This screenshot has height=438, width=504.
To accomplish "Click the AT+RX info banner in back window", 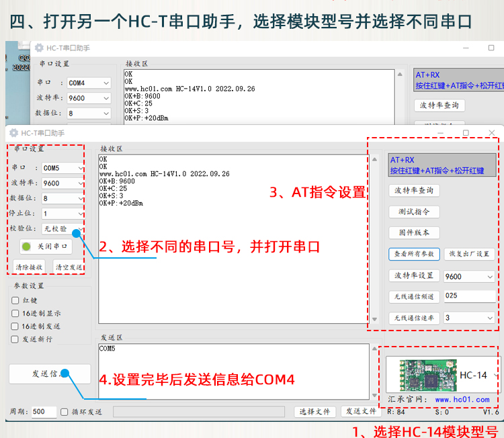I will (460, 80).
